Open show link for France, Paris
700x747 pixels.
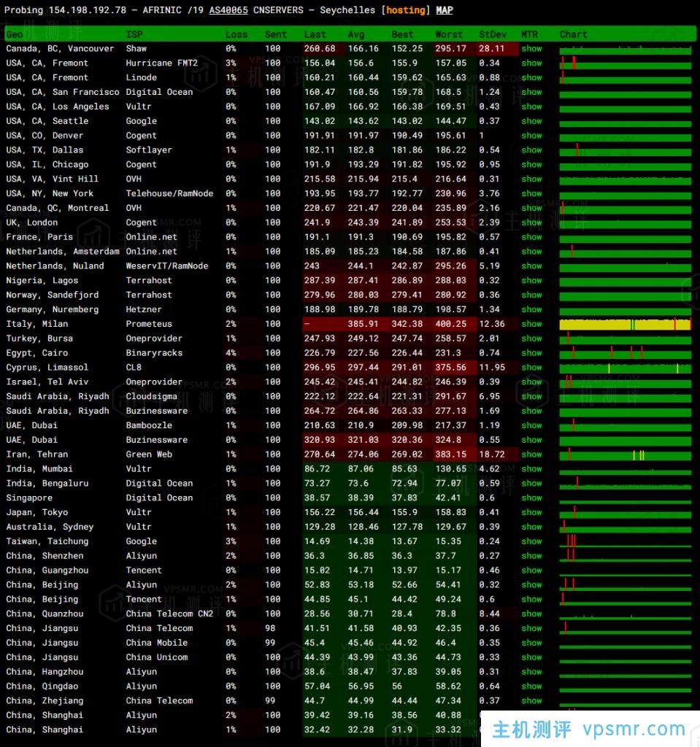point(531,237)
